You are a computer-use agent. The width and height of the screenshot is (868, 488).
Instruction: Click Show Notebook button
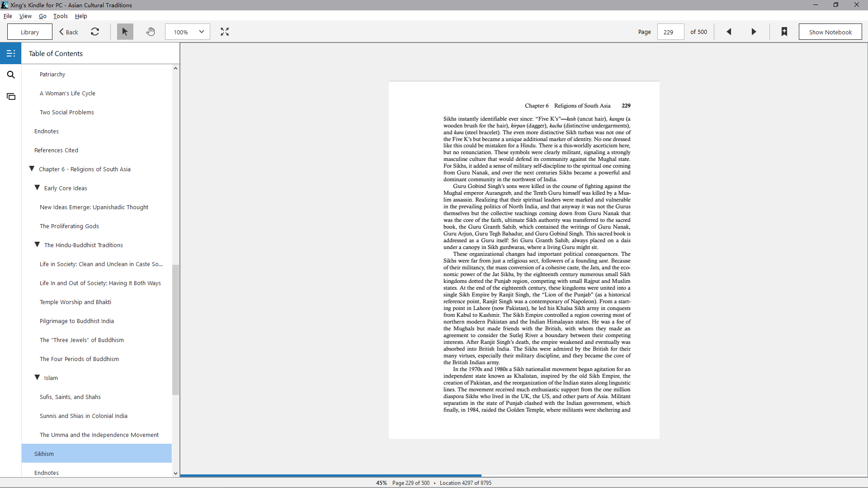click(x=830, y=32)
